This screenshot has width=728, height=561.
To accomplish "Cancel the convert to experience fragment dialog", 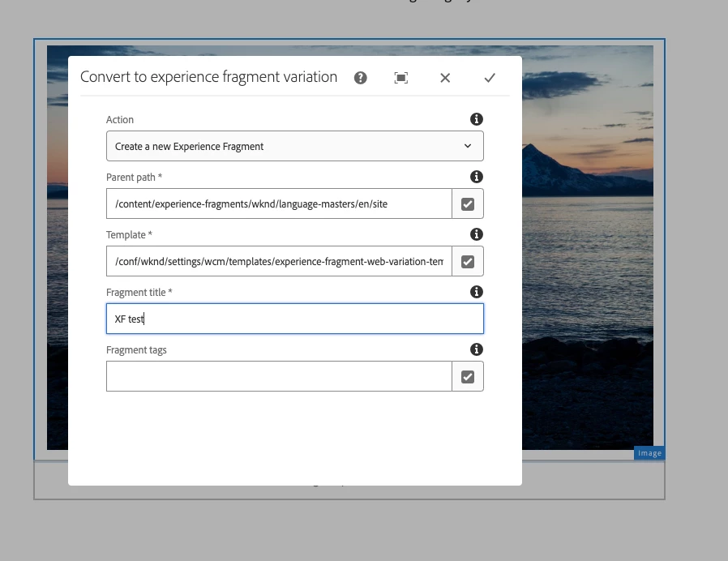I will pos(445,78).
